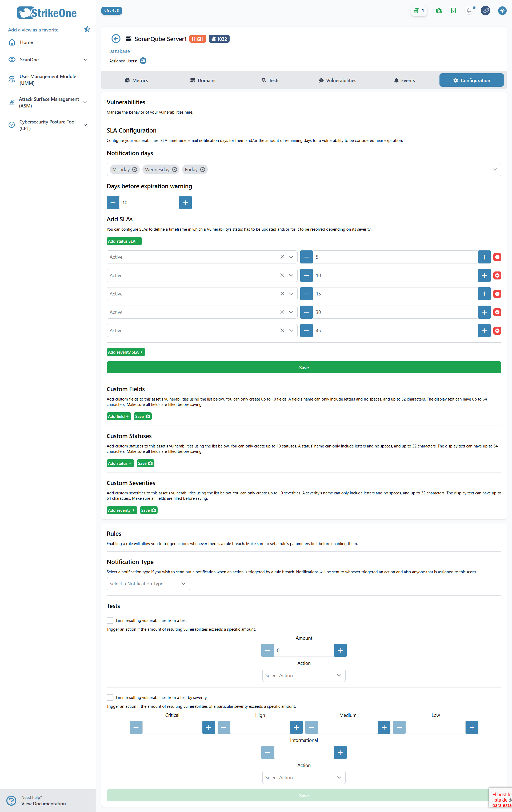The image size is (512, 812).
Task: Switch to the Metrics tab
Action: [136, 80]
